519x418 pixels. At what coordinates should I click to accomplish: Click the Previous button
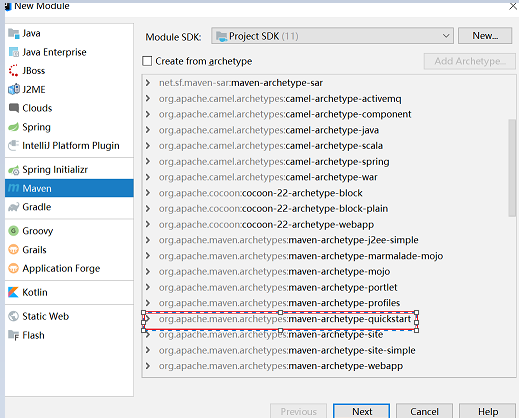click(298, 411)
